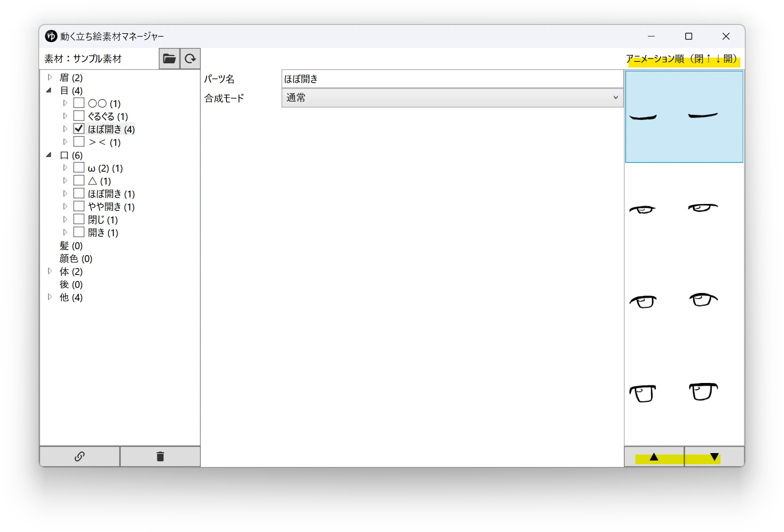Select the 髪 (0) tree item
Image resolution: width=784 pixels, height=532 pixels.
click(71, 245)
